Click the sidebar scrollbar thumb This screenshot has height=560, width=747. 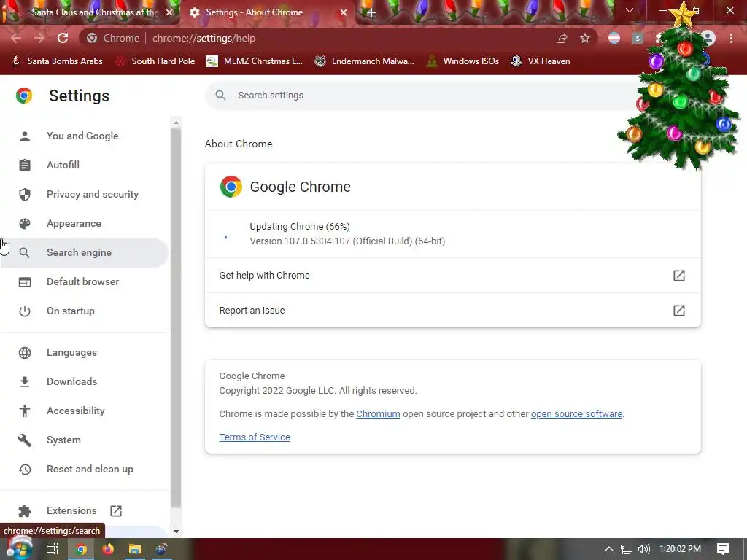click(x=176, y=318)
